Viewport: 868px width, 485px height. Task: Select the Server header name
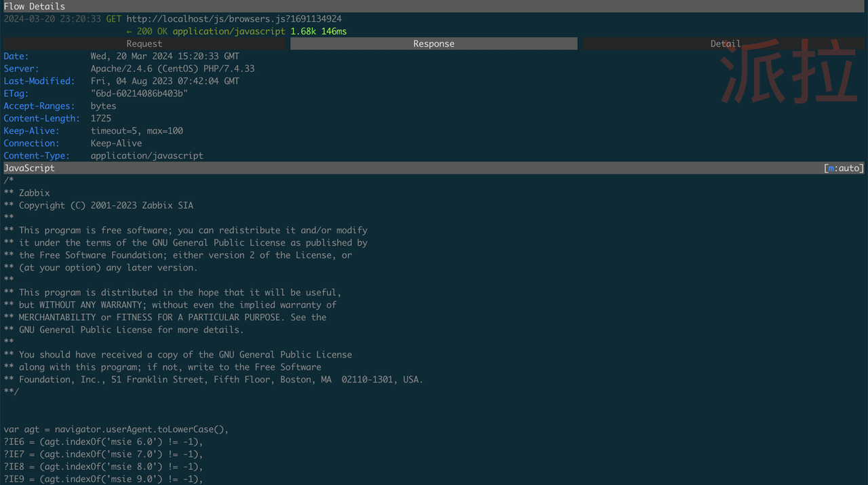pos(21,69)
